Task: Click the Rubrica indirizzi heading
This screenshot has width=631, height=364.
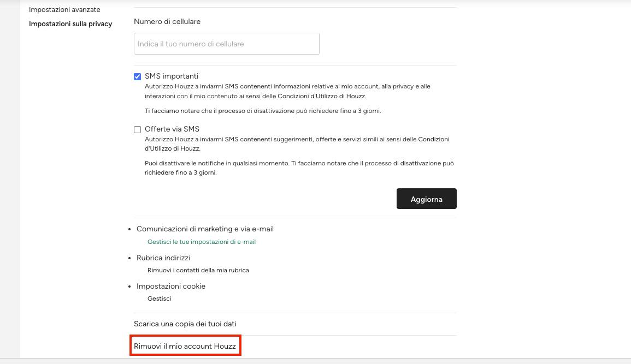Action: click(x=163, y=258)
